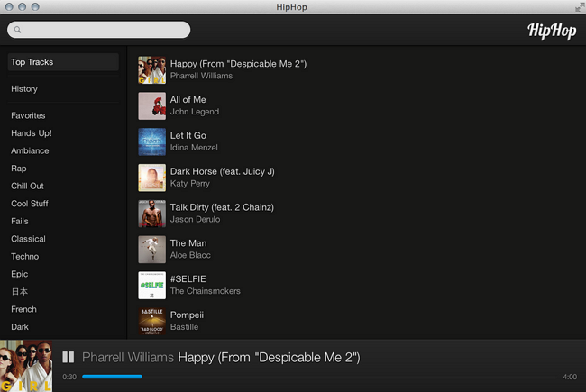Click into the search field

pos(104,30)
